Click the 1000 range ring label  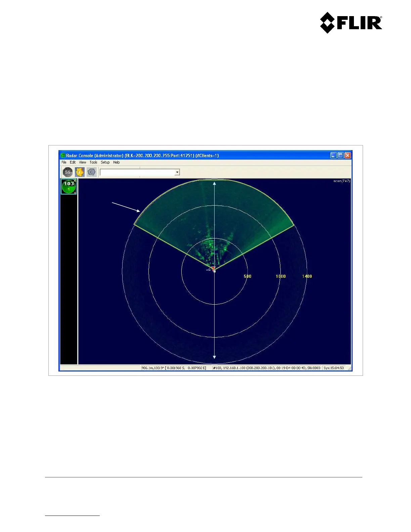[280, 276]
